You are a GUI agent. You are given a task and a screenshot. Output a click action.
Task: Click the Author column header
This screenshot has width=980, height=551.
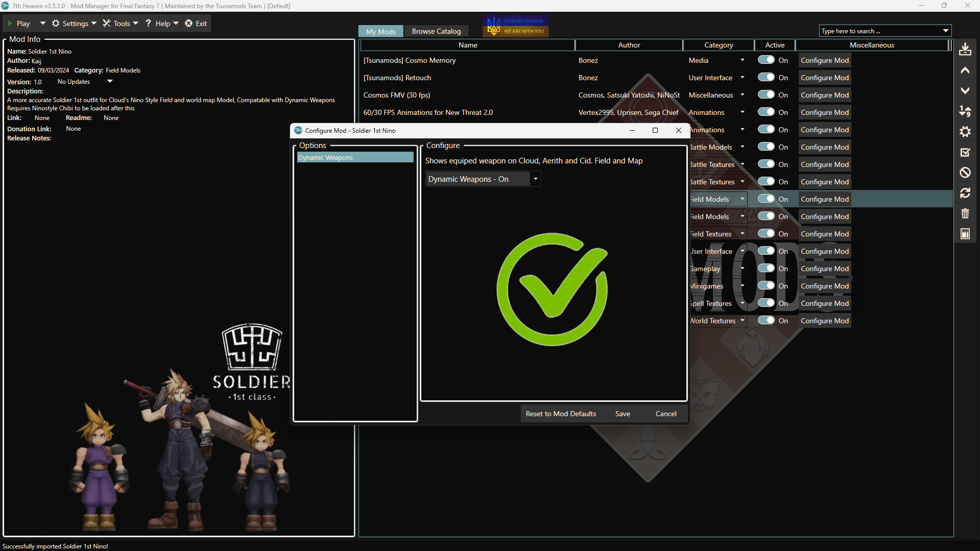coord(629,45)
